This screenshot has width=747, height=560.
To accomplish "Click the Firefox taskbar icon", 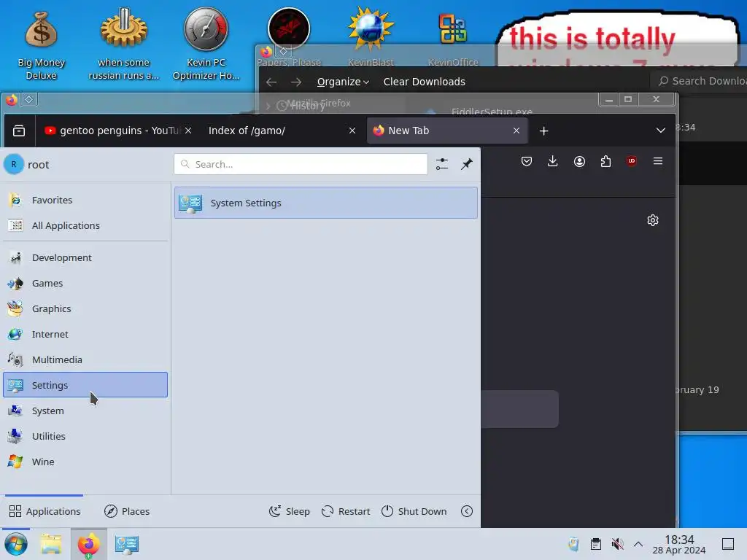I will coord(89,544).
